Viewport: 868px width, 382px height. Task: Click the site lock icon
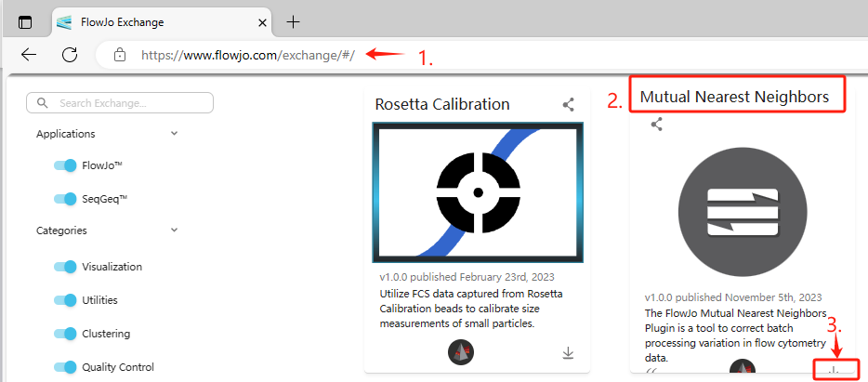pos(118,55)
